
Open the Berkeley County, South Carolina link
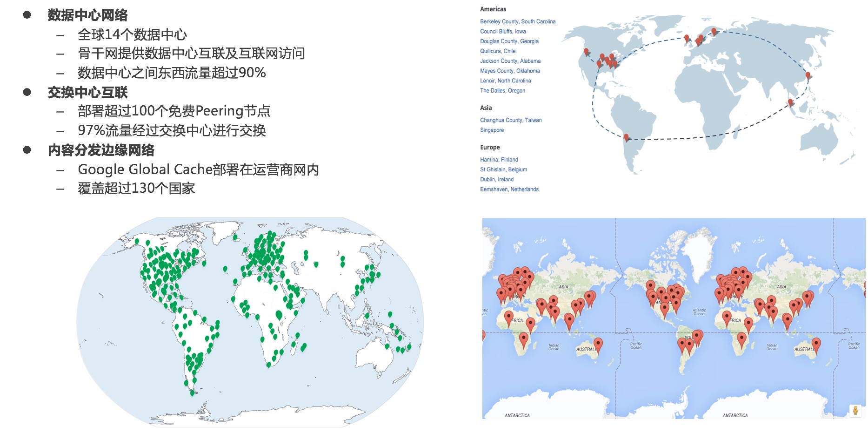coord(517,21)
